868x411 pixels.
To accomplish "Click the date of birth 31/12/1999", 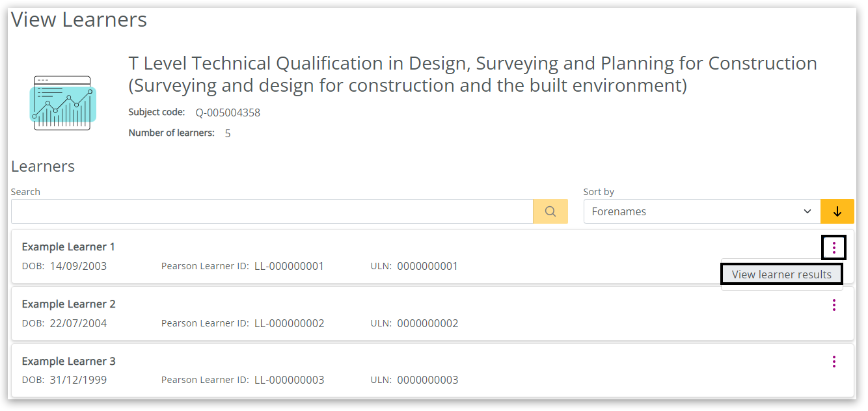I will [x=78, y=380].
